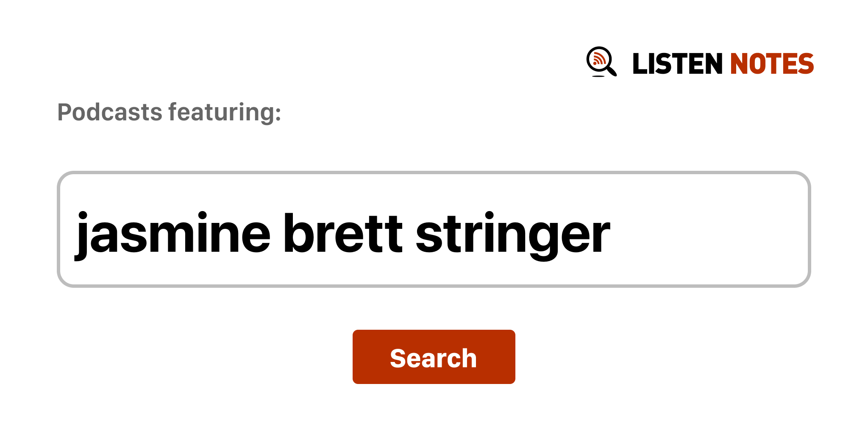Image resolution: width=868 pixels, height=434 pixels.
Task: Click the right edge of the Search button
Action: pyautogui.click(x=509, y=357)
